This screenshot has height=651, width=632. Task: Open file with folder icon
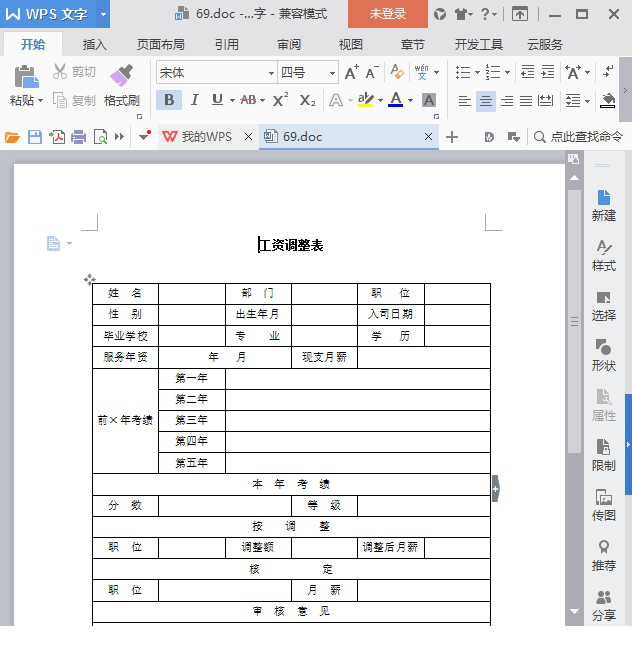click(x=12, y=137)
